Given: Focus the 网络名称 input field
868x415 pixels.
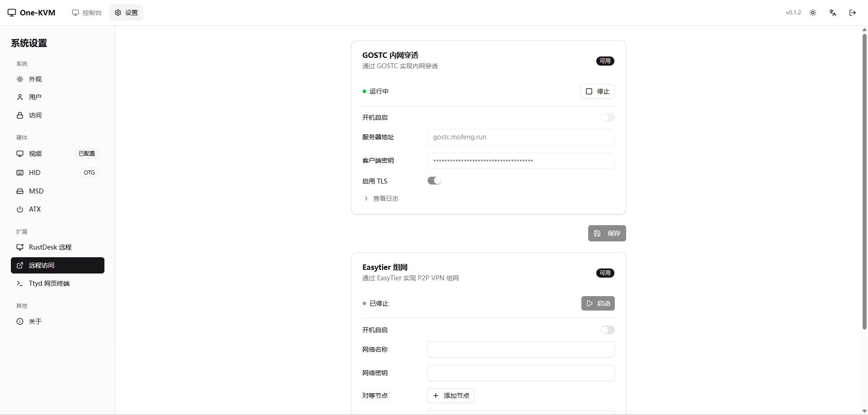Looking at the screenshot, I should click(x=520, y=349).
